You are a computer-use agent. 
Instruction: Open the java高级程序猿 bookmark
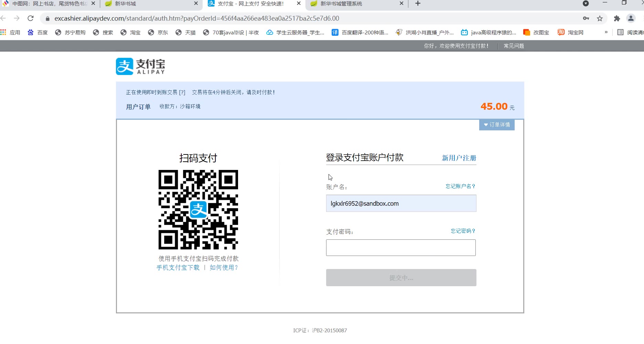pos(489,32)
